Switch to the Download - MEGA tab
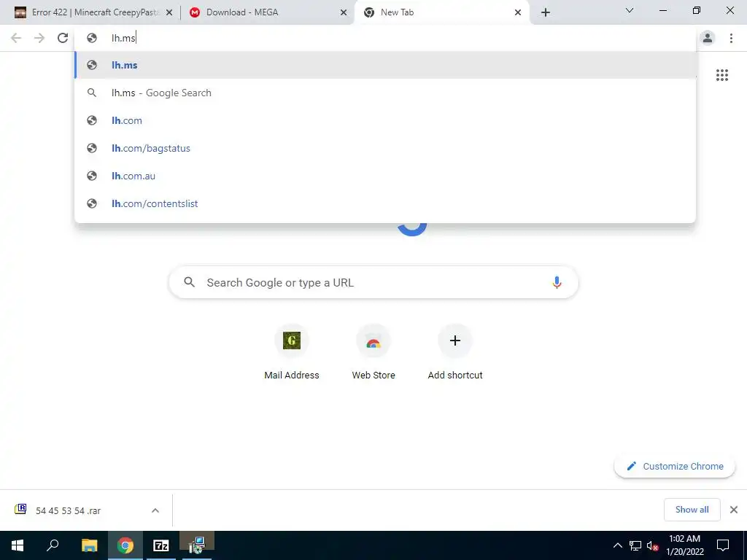747x560 pixels. click(267, 13)
